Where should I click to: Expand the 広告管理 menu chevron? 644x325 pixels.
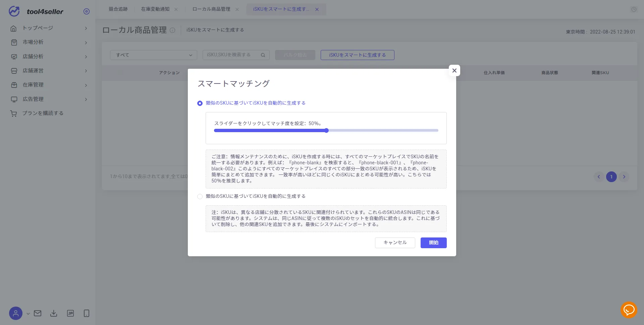tap(86, 99)
